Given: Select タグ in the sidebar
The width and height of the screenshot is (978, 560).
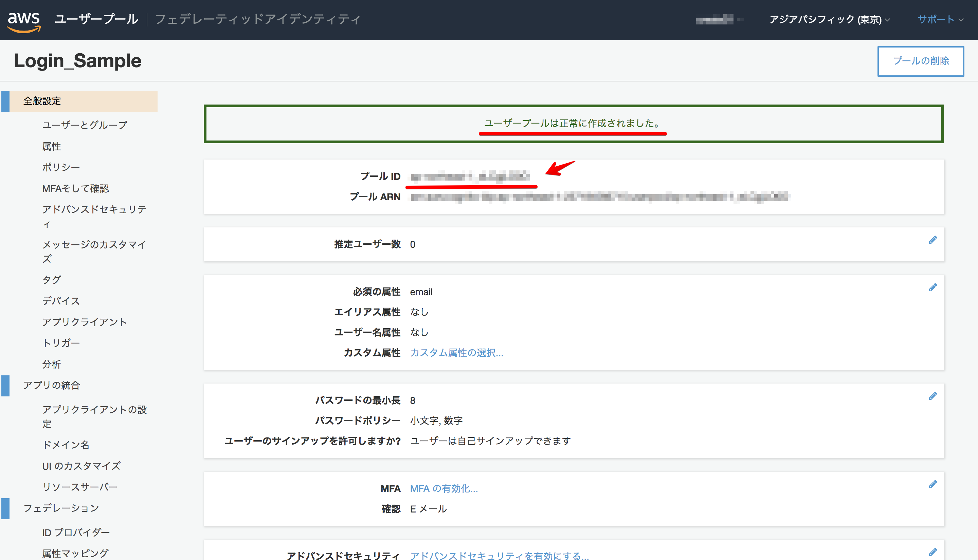Looking at the screenshot, I should coord(52,280).
